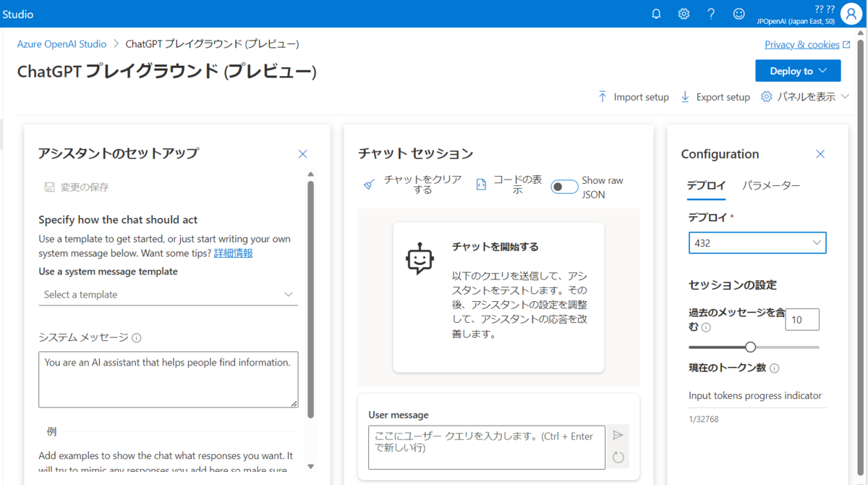
Task: Click the 1/32768 token count text
Action: pos(704,419)
